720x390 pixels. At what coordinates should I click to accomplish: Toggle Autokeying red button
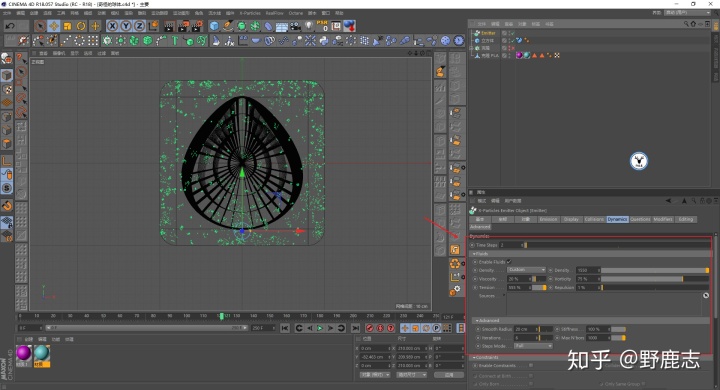click(x=380, y=328)
